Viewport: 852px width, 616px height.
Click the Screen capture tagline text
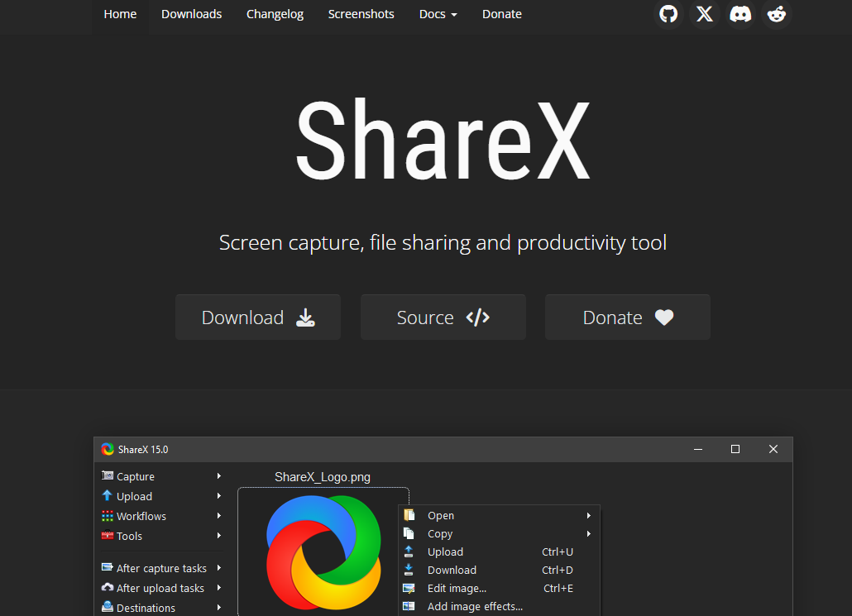click(x=443, y=242)
